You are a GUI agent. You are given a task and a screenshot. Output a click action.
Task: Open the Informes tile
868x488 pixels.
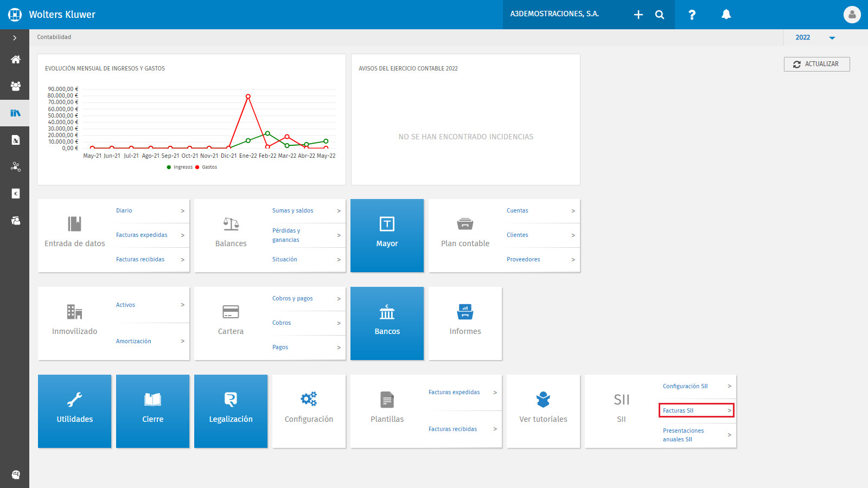coord(465,323)
